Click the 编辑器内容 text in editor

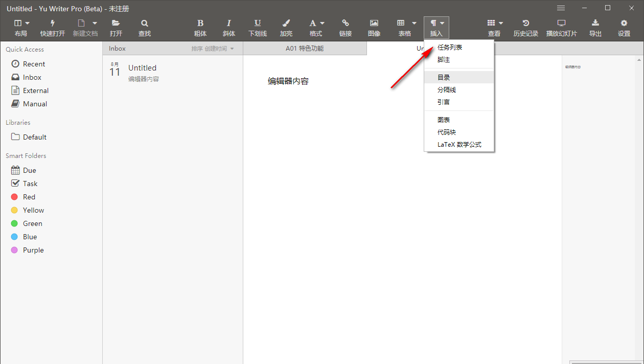pos(288,81)
